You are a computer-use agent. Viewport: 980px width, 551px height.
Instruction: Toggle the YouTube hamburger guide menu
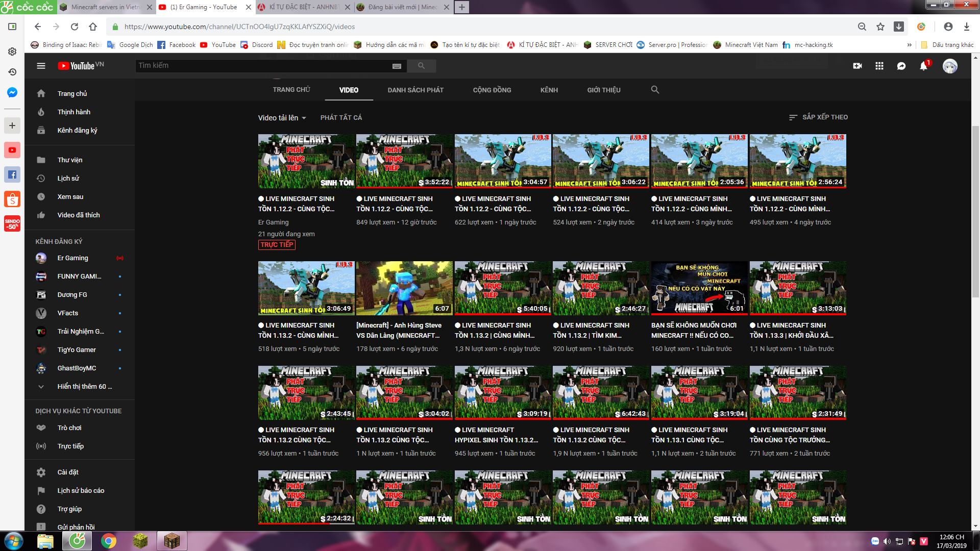pyautogui.click(x=41, y=66)
